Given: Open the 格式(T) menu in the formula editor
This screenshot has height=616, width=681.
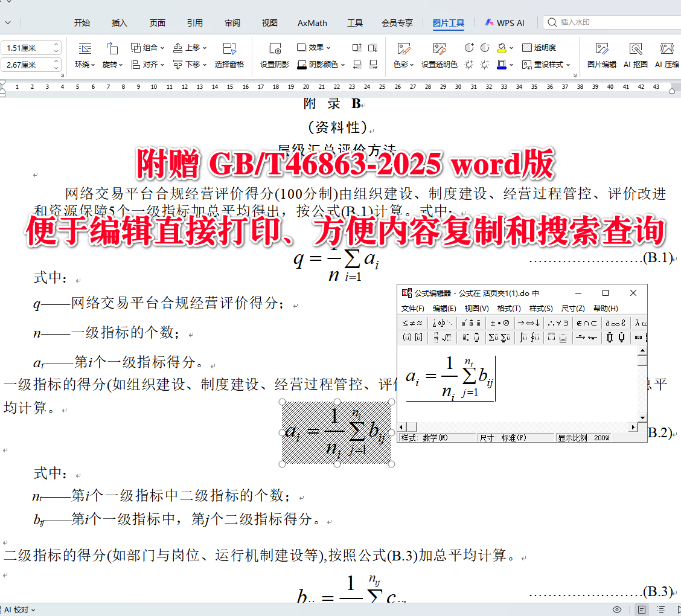Looking at the screenshot, I should 510,308.
